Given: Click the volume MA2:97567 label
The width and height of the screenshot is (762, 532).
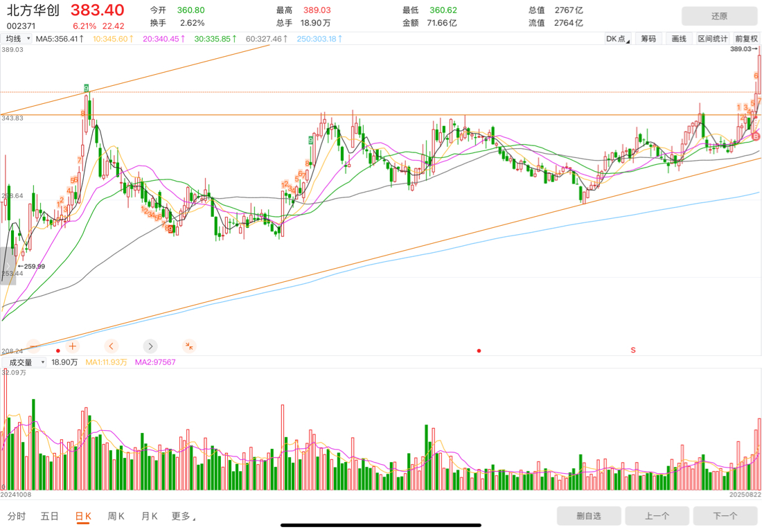Looking at the screenshot, I should pos(155,362).
